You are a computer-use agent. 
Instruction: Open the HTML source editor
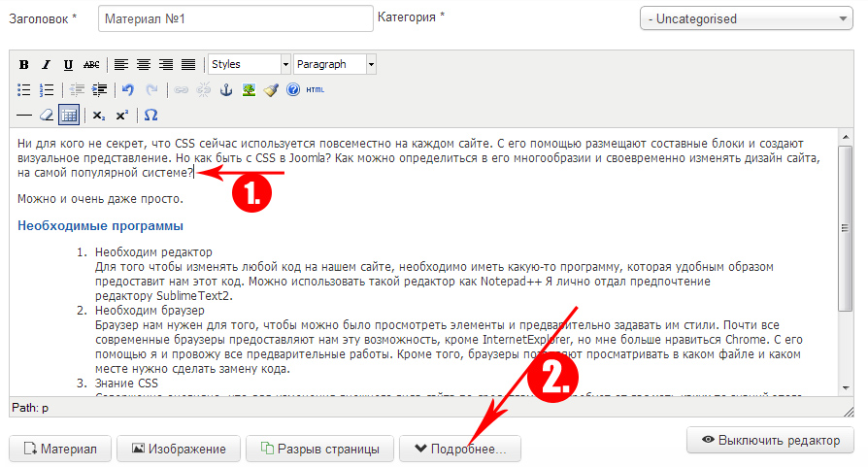316,90
